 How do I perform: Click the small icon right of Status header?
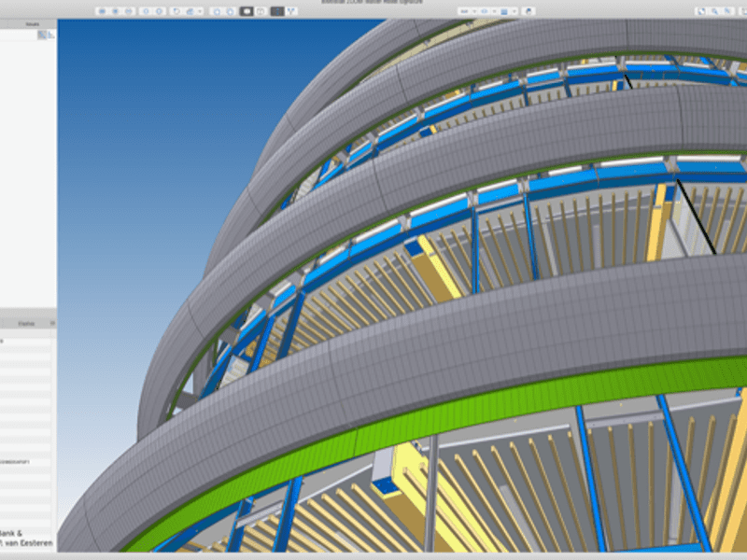tap(52, 323)
